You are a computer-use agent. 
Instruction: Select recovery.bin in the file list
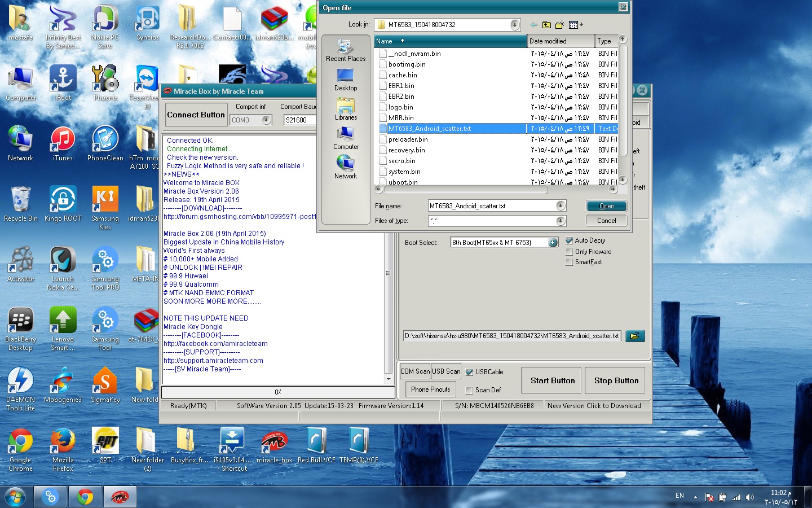click(x=407, y=150)
